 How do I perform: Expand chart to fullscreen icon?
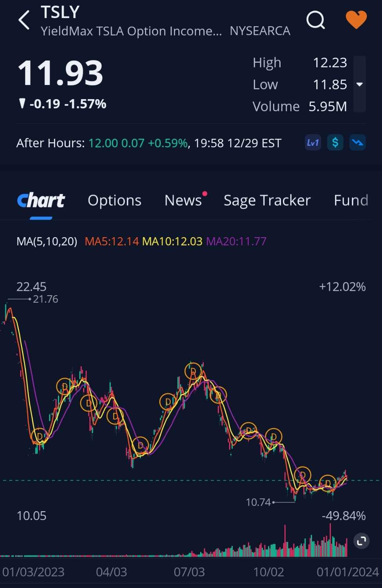coord(361,541)
